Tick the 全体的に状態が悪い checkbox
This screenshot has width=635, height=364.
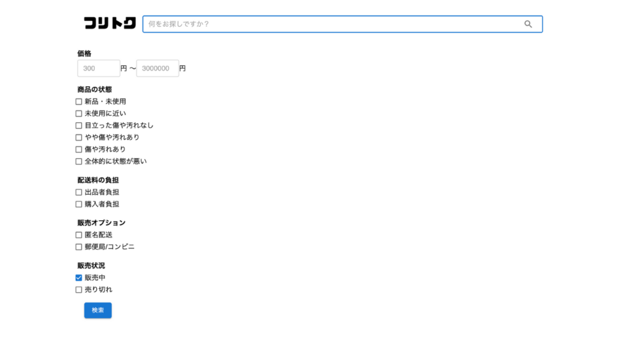click(x=79, y=162)
